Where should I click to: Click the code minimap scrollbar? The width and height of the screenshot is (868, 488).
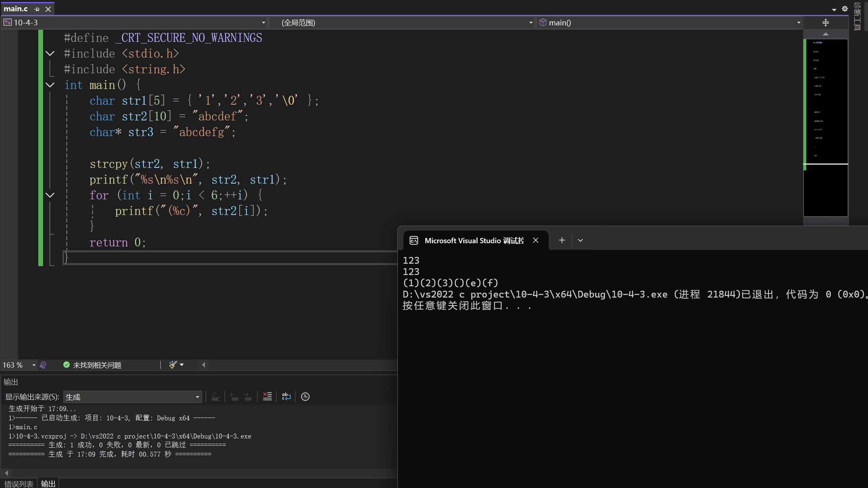click(x=825, y=121)
